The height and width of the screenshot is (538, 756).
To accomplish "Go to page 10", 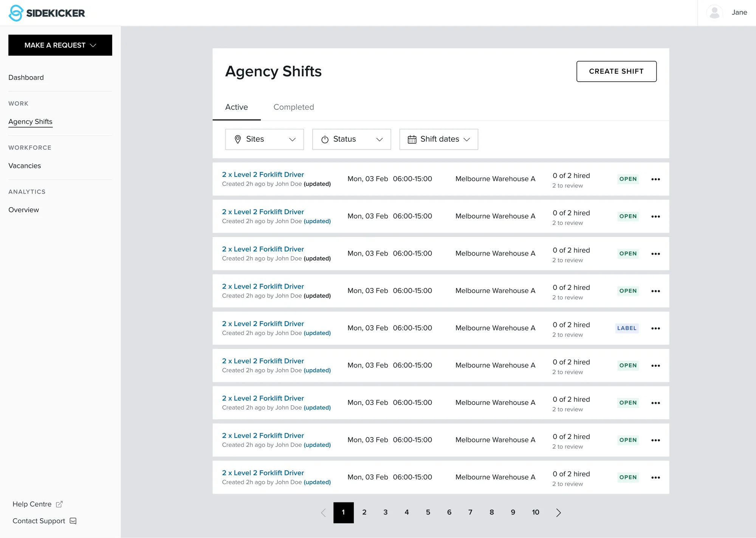I will (536, 513).
